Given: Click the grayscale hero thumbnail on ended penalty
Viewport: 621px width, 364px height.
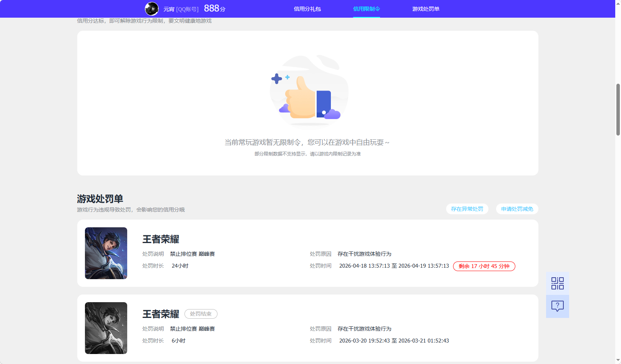Looking at the screenshot, I should [106, 328].
